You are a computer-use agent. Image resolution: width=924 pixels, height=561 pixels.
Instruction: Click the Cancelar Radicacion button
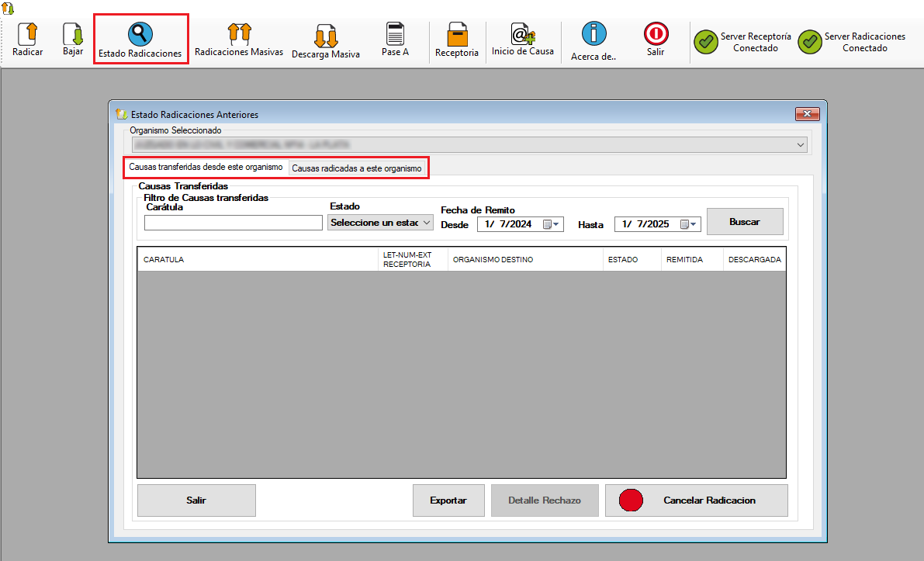[696, 500]
